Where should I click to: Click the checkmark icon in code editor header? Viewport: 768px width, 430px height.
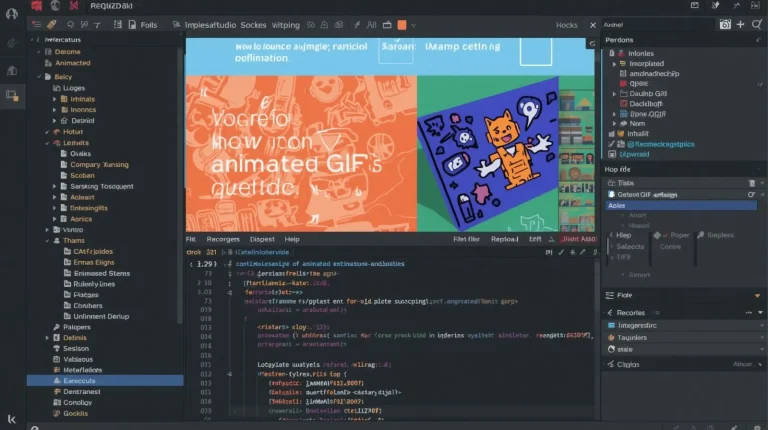(561, 252)
